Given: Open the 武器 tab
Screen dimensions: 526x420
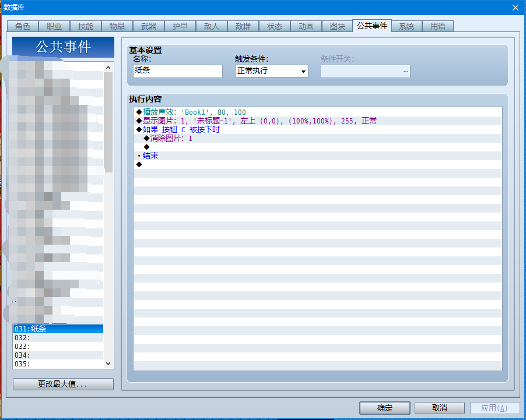Looking at the screenshot, I should [149, 26].
